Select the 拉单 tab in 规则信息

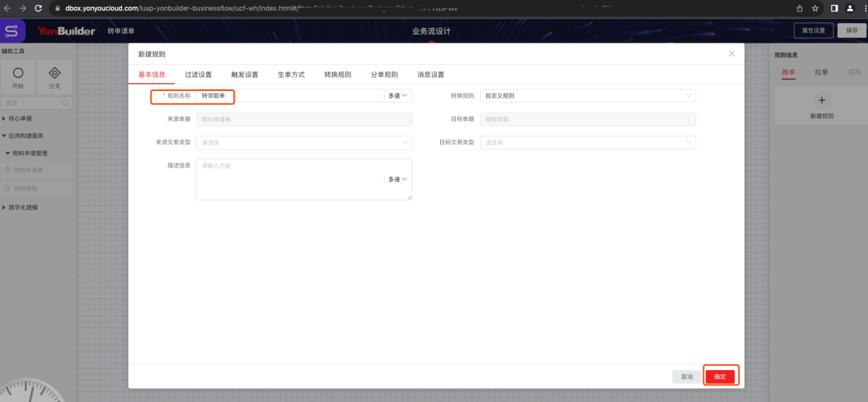821,73
